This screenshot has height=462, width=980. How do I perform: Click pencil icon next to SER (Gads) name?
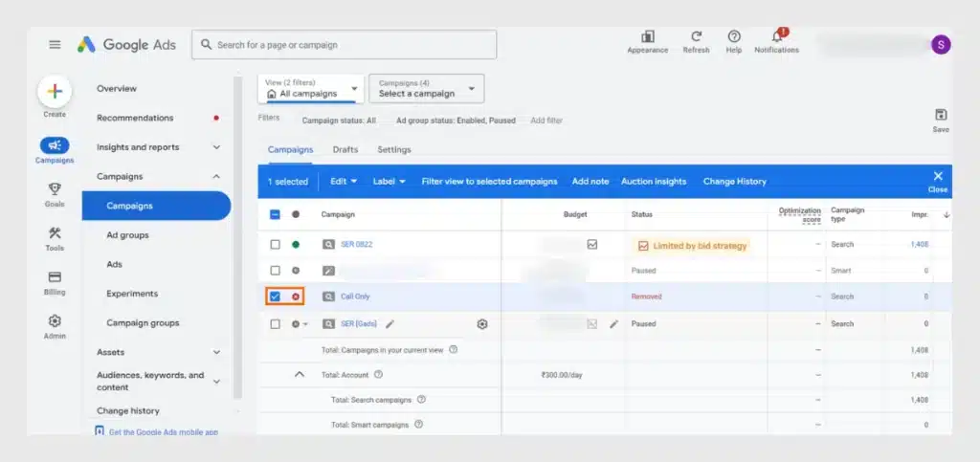(390, 324)
